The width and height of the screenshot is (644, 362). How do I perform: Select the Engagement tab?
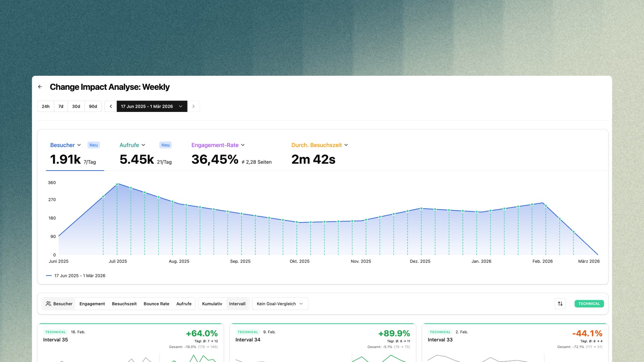click(92, 304)
